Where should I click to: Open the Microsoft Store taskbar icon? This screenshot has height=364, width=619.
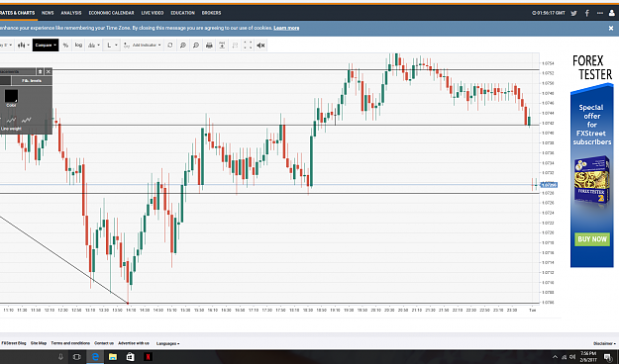point(131,357)
